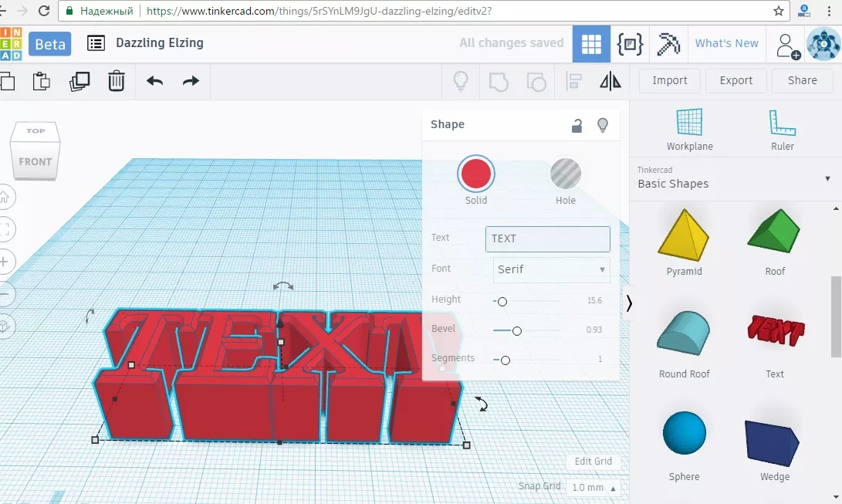
Task: Click the Delete trash can icon
Action: (116, 81)
